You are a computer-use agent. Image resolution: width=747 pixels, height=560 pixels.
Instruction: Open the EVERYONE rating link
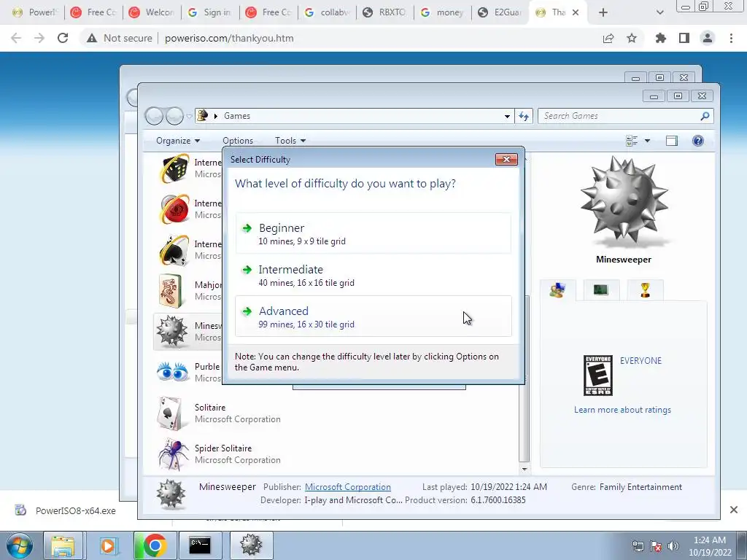[x=640, y=360]
